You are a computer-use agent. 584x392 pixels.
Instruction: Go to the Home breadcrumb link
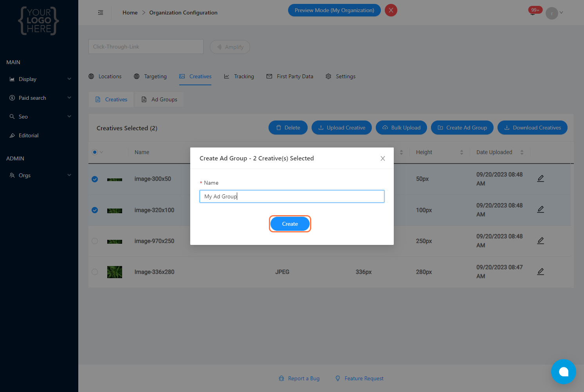pos(130,13)
